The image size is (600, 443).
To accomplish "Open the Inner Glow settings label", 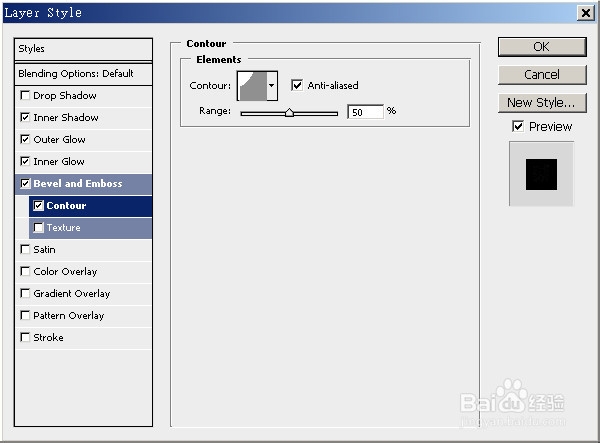I will pyautogui.click(x=59, y=161).
